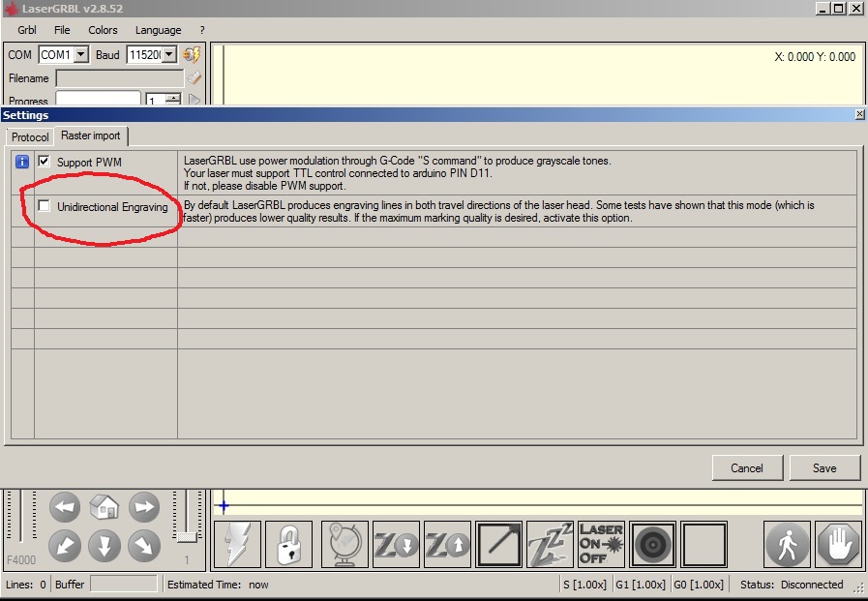The height and width of the screenshot is (601, 868).
Task: Click the Save button
Action: (824, 468)
